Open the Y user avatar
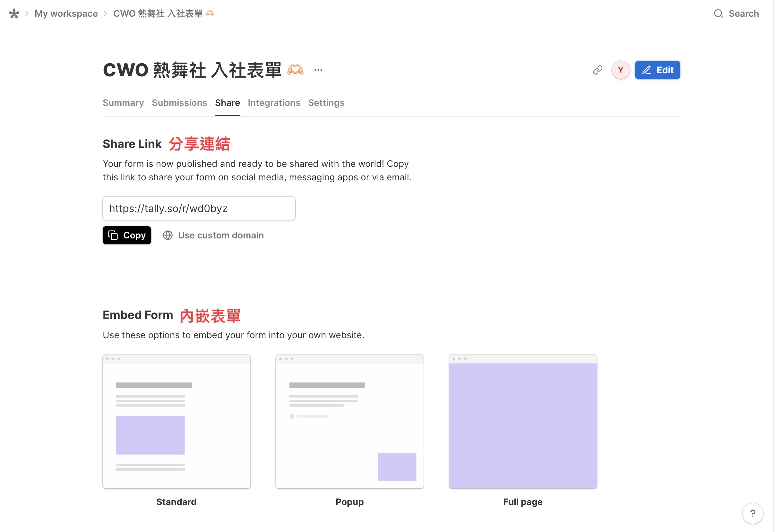The image size is (774, 532). pyautogui.click(x=621, y=70)
